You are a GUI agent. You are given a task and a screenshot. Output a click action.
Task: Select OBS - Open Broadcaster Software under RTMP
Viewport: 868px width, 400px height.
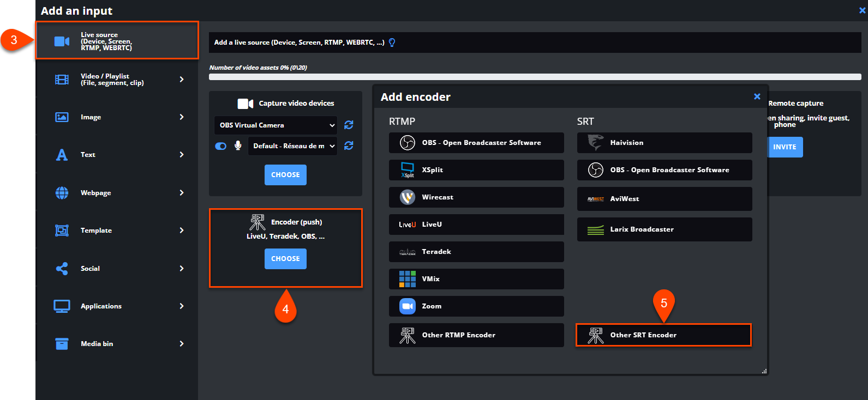(x=476, y=143)
